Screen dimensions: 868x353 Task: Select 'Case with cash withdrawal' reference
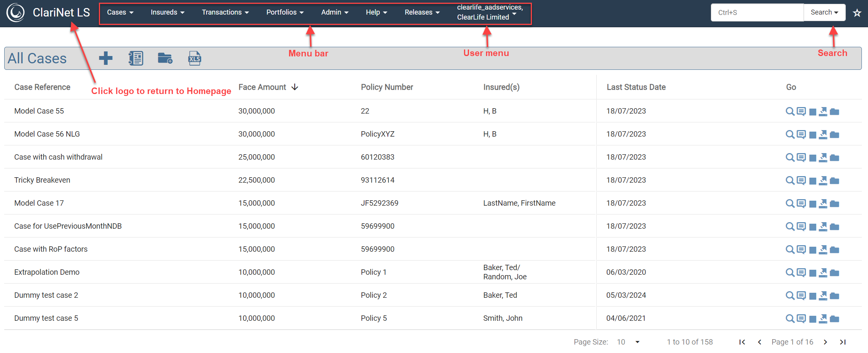coord(58,157)
